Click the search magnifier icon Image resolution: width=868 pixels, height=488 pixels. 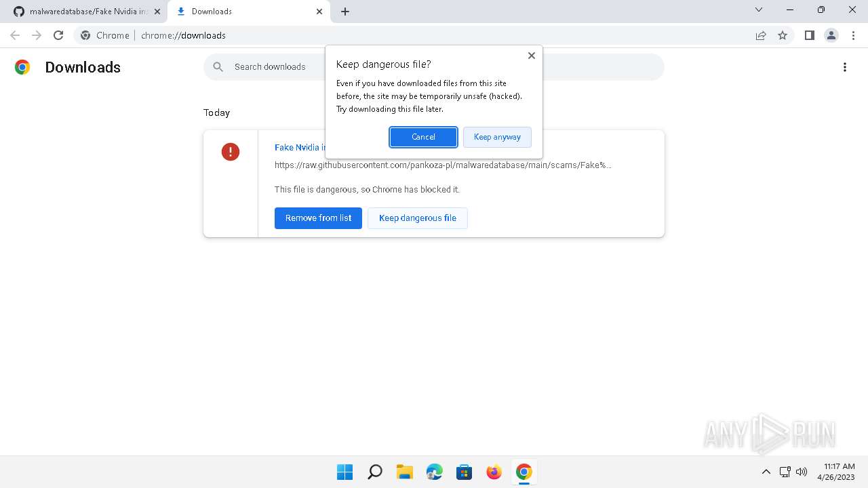coord(218,66)
